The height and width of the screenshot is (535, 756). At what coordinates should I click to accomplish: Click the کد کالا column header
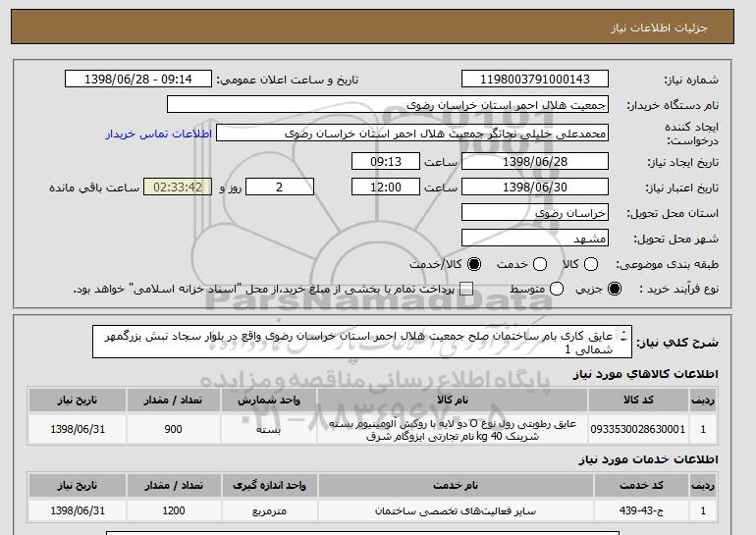638,401
